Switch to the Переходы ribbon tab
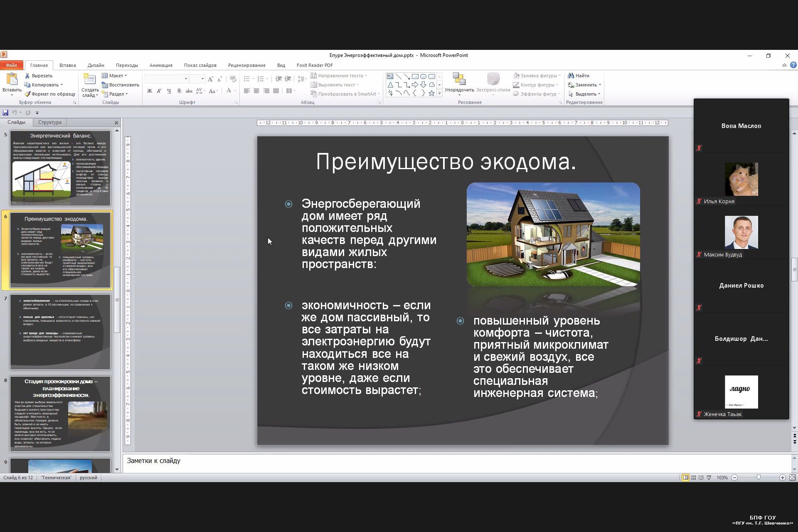The image size is (798, 532). [x=127, y=65]
